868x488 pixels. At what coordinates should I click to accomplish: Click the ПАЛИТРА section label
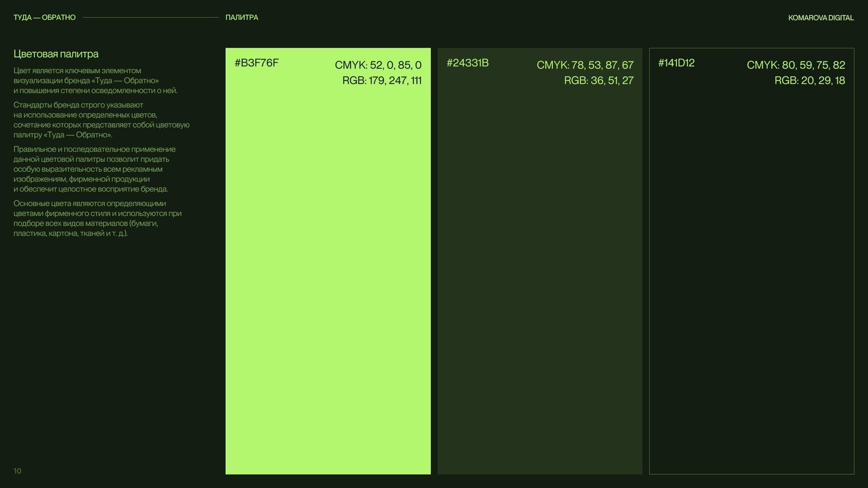242,18
